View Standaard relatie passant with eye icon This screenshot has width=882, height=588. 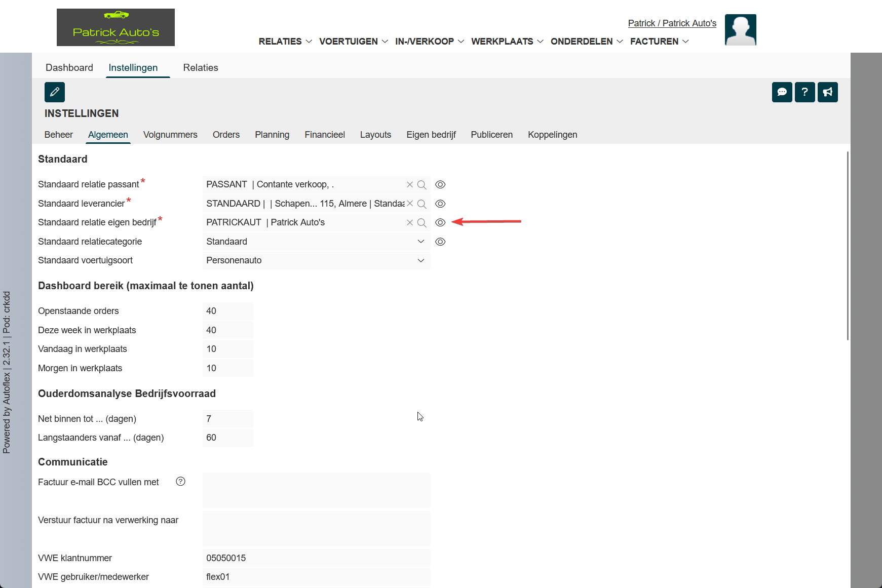[440, 185]
